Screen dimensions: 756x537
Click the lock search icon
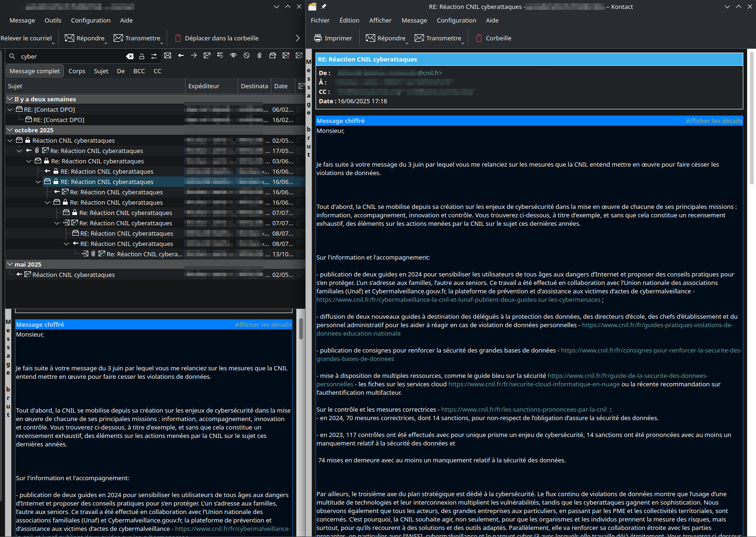pos(142,56)
